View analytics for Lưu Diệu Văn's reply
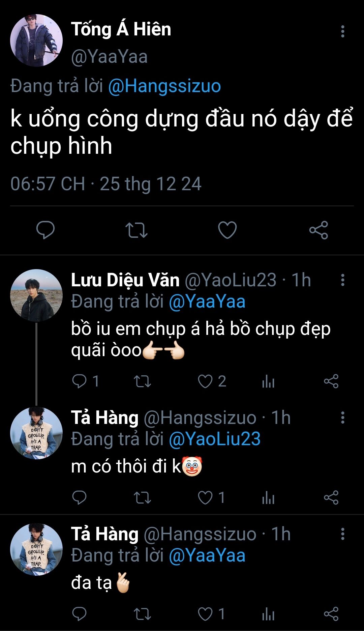The height and width of the screenshot is (631, 364). (x=268, y=381)
